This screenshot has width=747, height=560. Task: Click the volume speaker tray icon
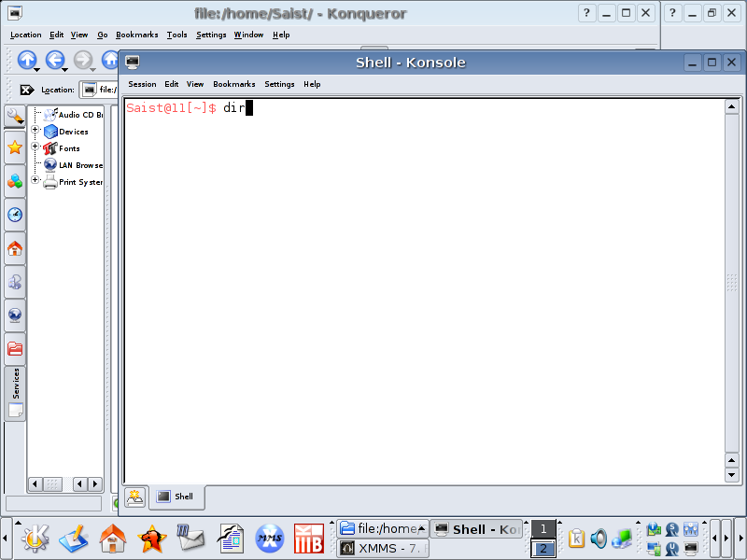click(x=599, y=539)
